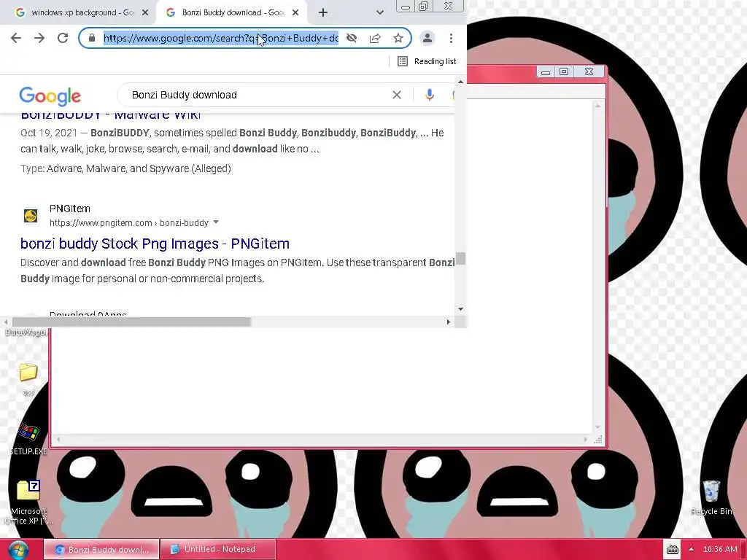
Task: Search by voice microphone
Action: click(x=429, y=96)
